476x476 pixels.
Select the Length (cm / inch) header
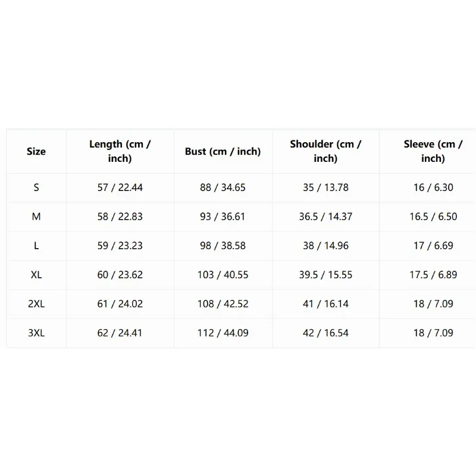(120, 151)
